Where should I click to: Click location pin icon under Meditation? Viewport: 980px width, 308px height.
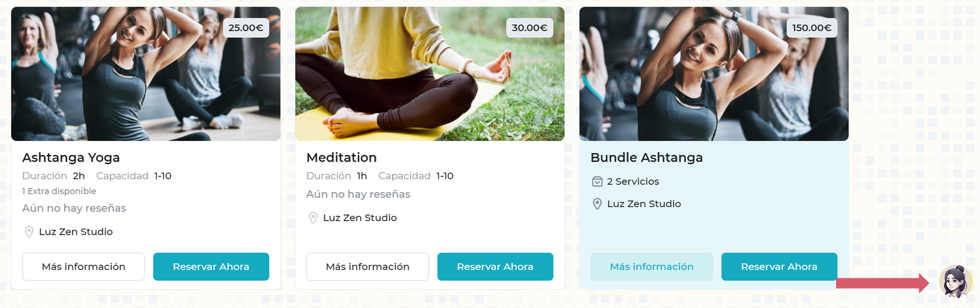coord(313,217)
